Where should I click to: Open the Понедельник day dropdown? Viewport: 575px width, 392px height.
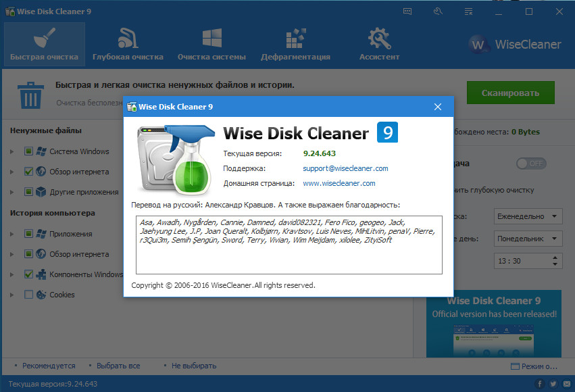528,239
